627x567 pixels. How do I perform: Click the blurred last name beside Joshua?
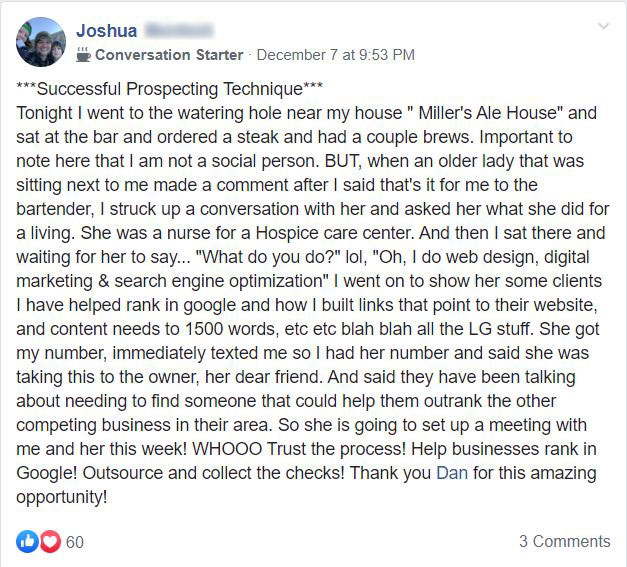click(x=179, y=30)
